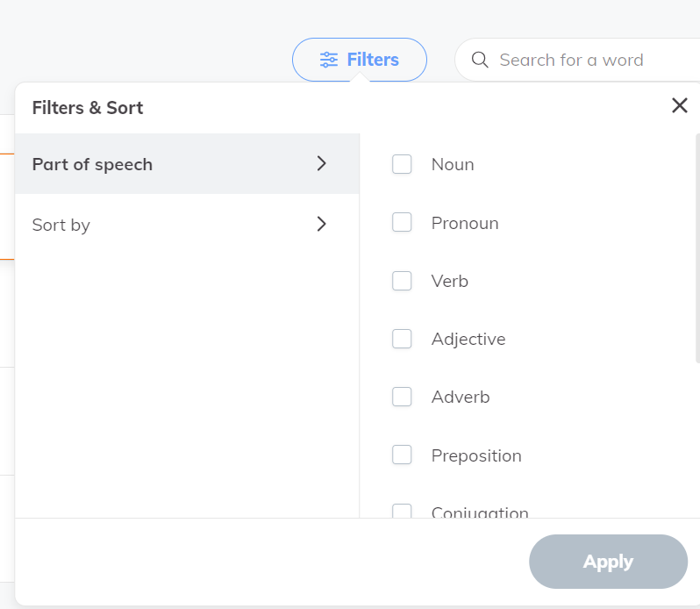
Task: Tick the Verb checkbox
Action: pos(402,281)
